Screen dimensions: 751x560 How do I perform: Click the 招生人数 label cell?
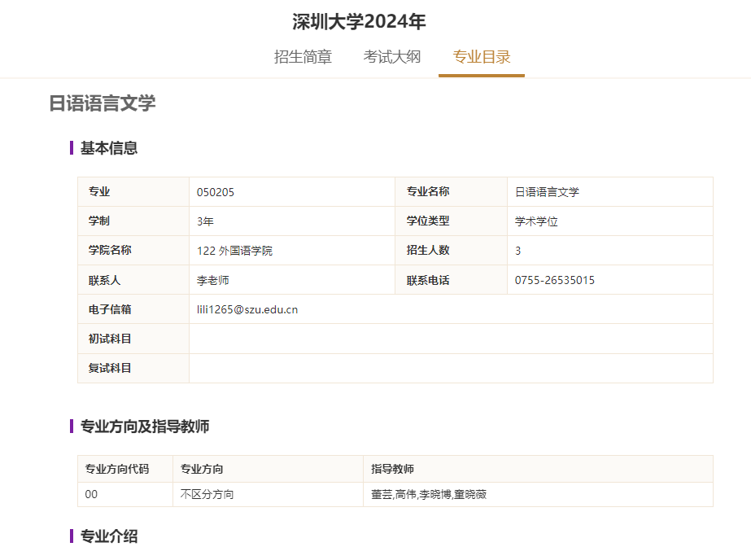point(451,251)
